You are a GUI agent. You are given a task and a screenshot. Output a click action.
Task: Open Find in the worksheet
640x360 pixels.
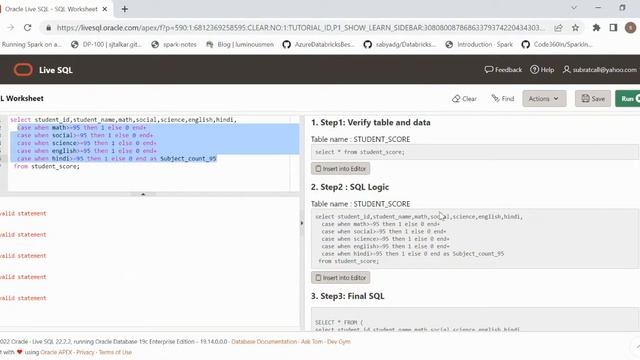[x=502, y=99]
